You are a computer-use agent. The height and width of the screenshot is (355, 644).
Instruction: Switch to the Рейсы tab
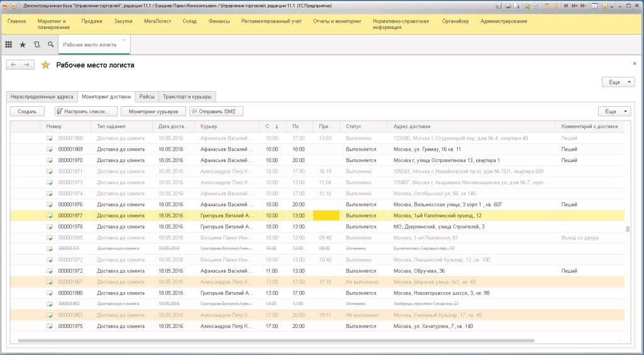[147, 97]
